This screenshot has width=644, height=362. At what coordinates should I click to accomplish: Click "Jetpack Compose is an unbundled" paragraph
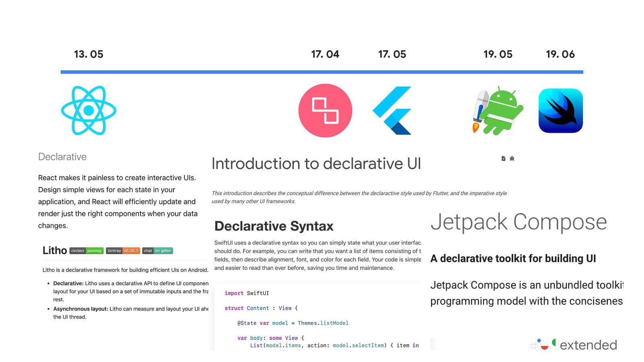pos(526,293)
